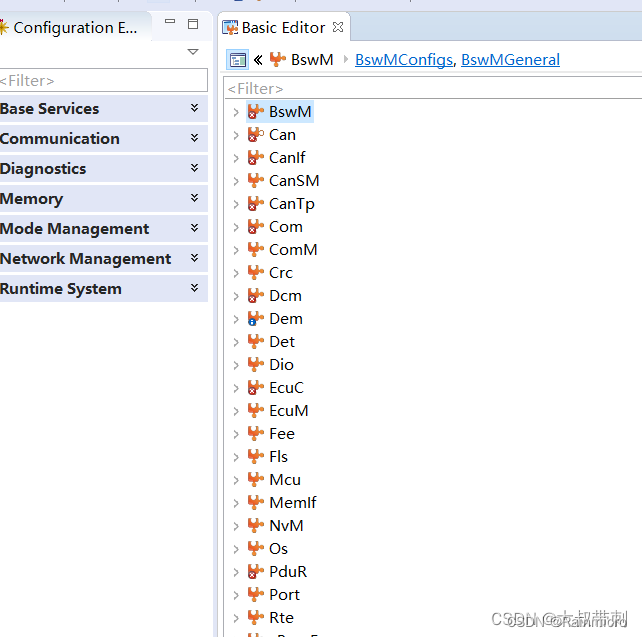This screenshot has height=637, width=642.
Task: Expand the Diagnostics section
Action: [x=194, y=168]
